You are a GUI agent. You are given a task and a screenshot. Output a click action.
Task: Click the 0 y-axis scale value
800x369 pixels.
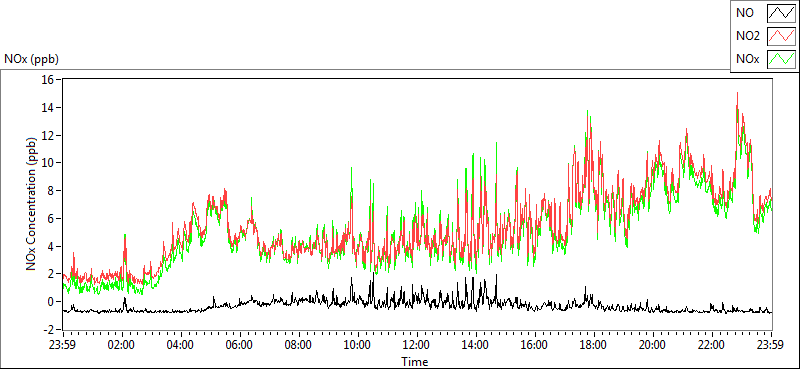(51, 302)
